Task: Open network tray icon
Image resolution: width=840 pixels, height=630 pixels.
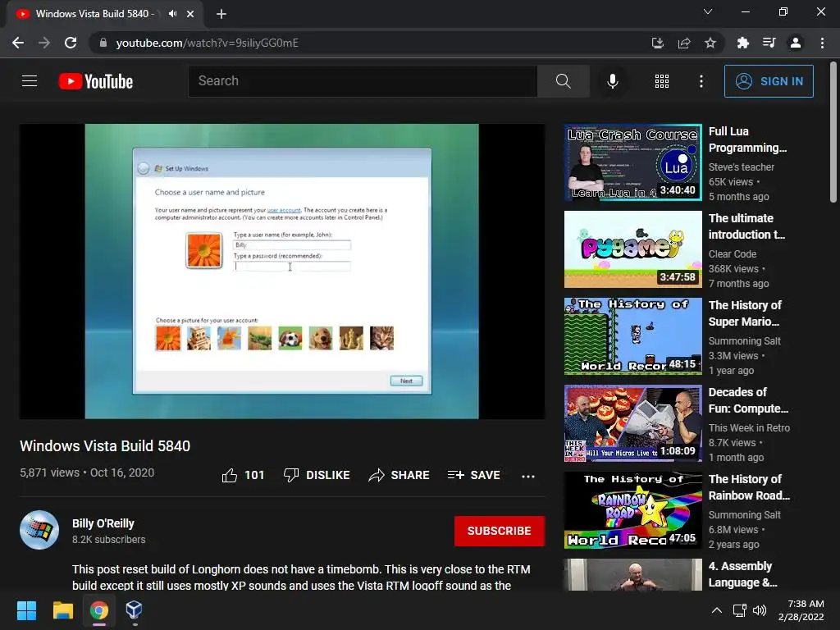Action: 739,610
